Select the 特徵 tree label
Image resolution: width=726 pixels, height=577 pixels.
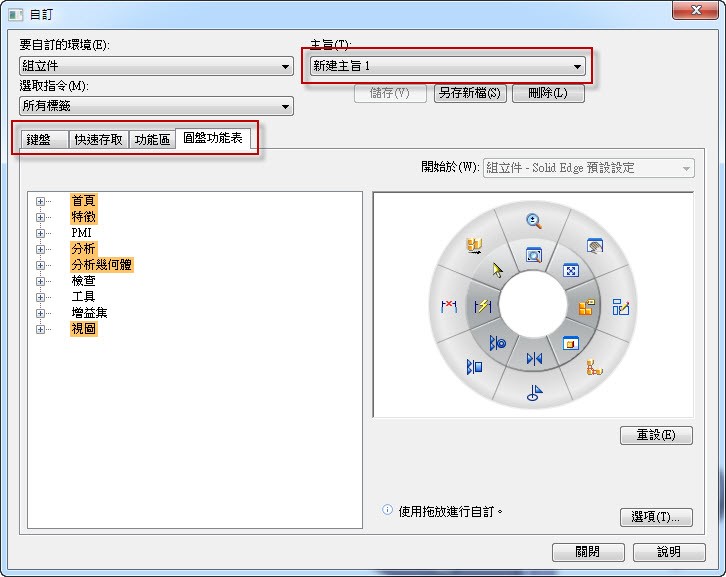pyautogui.click(x=83, y=217)
